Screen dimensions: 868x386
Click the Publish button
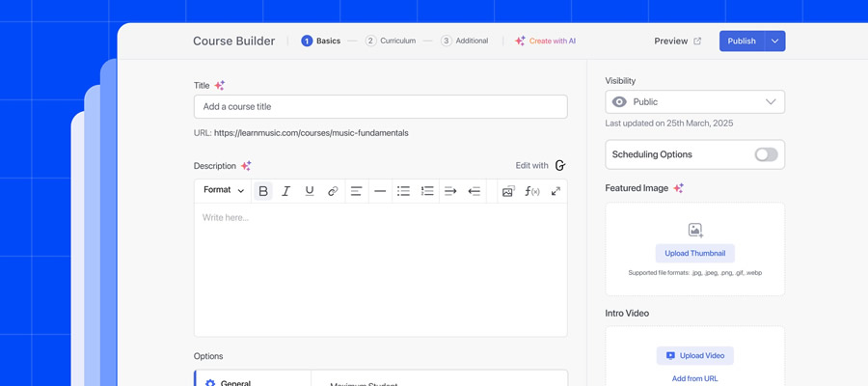[742, 41]
